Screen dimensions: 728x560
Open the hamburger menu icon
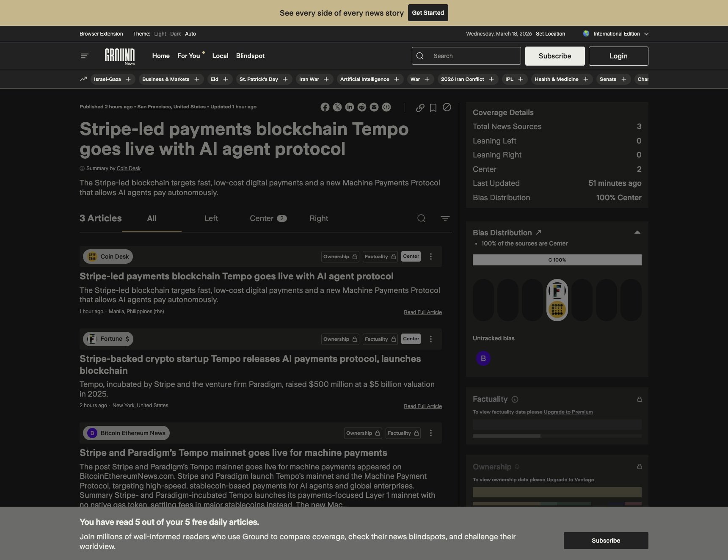[x=84, y=56]
